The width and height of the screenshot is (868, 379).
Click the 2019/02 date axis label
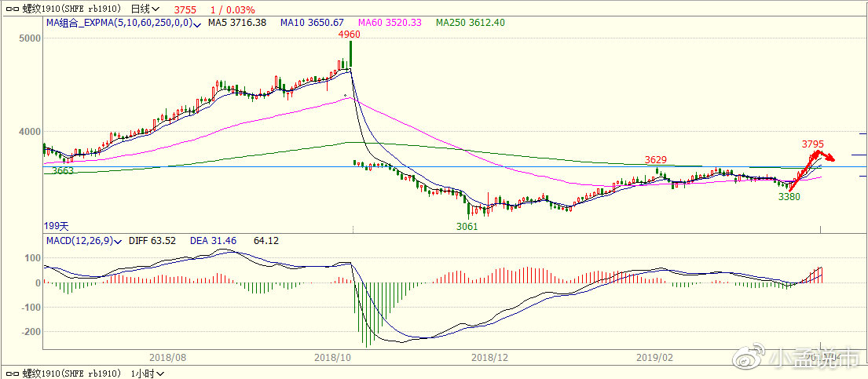(x=657, y=358)
